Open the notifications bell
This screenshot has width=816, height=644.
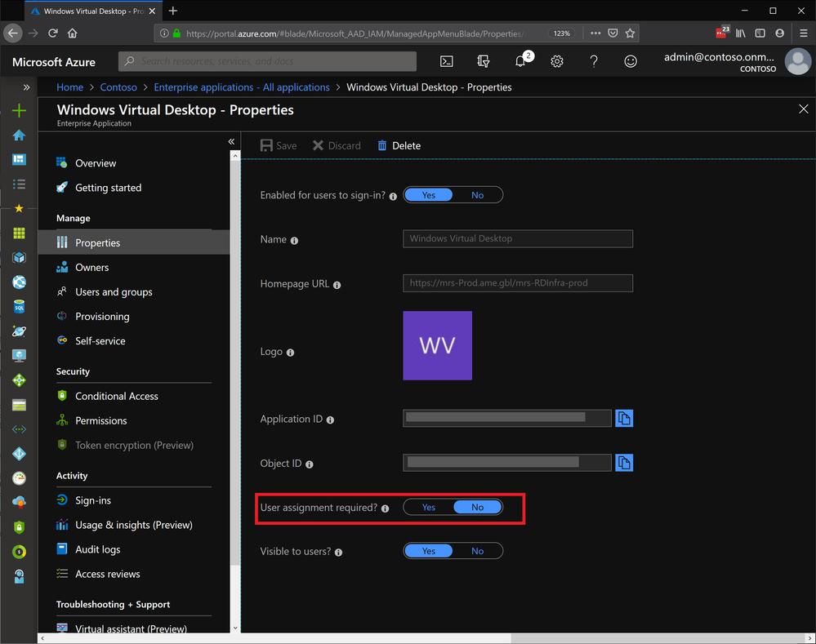(x=519, y=61)
